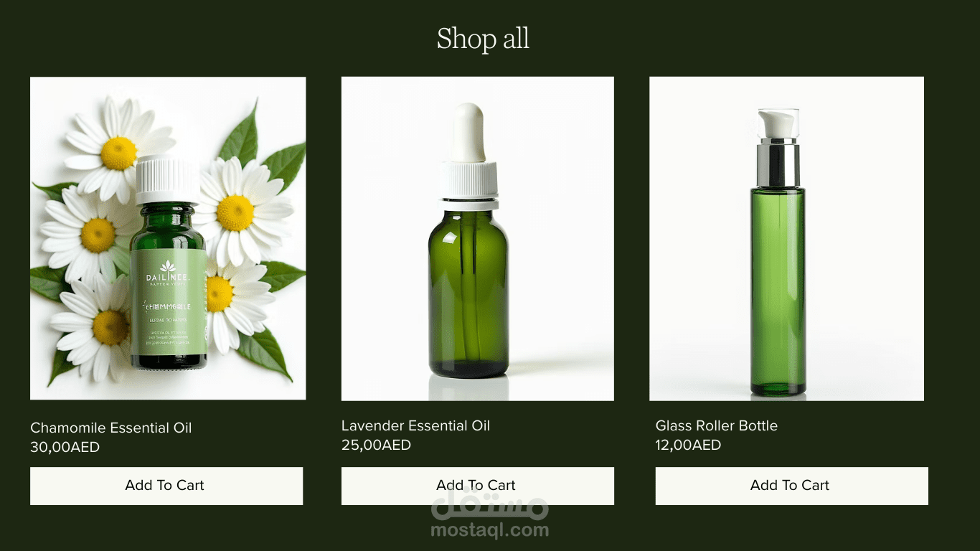Click the Glass Roller Bottle title
Viewport: 980px width, 551px height.
(716, 425)
